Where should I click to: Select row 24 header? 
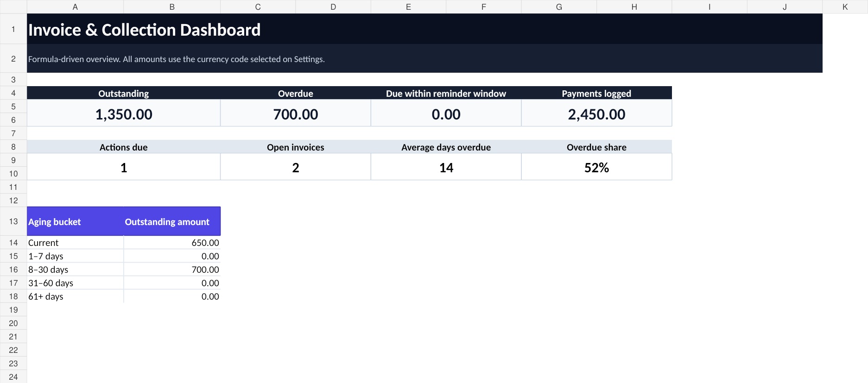click(x=13, y=377)
